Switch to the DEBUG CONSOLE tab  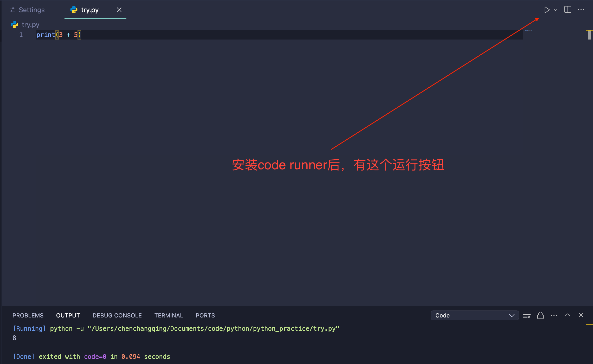coord(117,315)
